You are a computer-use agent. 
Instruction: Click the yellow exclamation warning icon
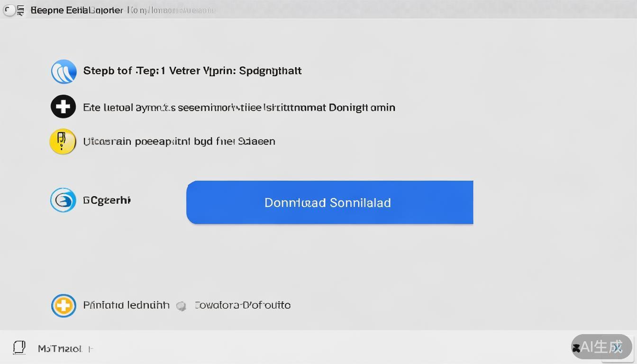point(63,141)
